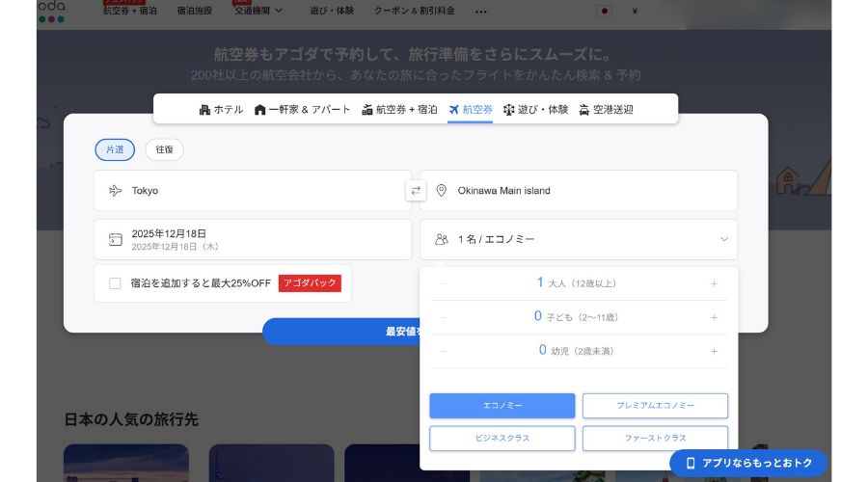
Task: Open the departure date picker field
Action: tap(253, 239)
